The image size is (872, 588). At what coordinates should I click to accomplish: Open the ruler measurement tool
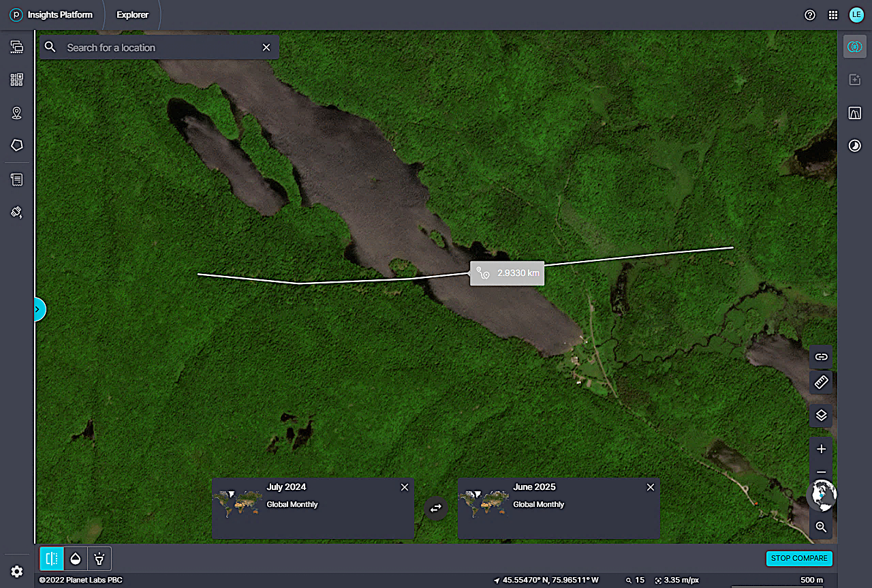pos(821,382)
